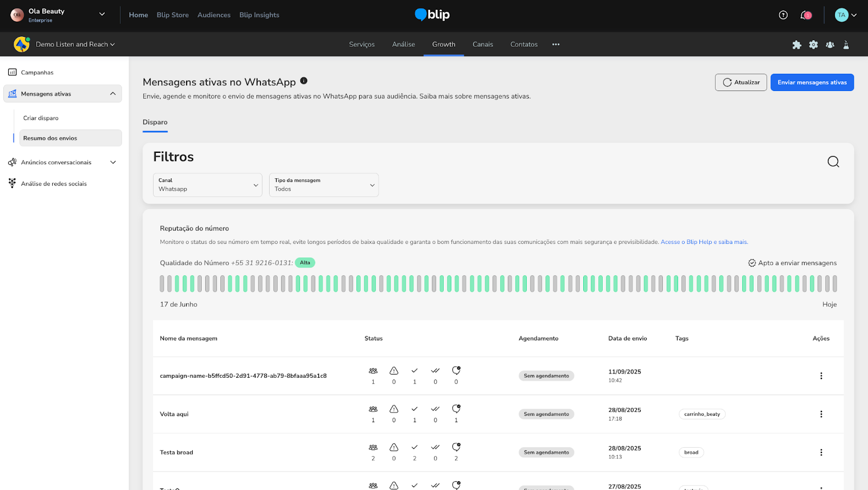The image size is (868, 490).
Task: Click the search magnifier icon in Filtros
Action: pyautogui.click(x=833, y=162)
